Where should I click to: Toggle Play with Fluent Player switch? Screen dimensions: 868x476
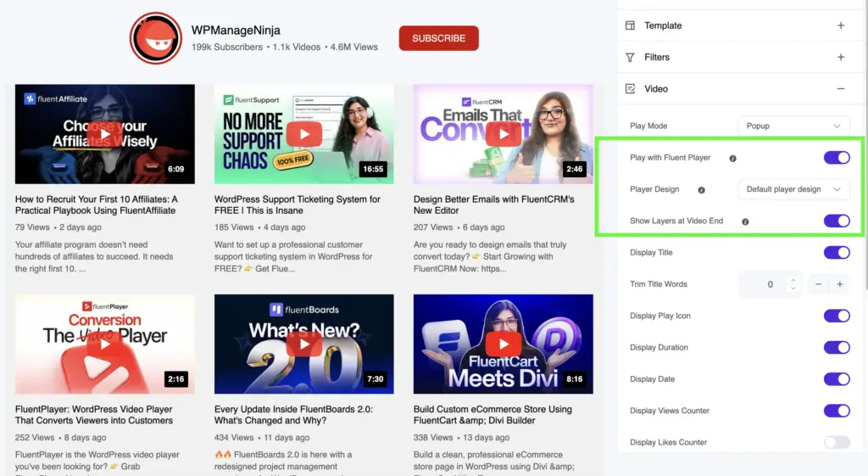837,157
